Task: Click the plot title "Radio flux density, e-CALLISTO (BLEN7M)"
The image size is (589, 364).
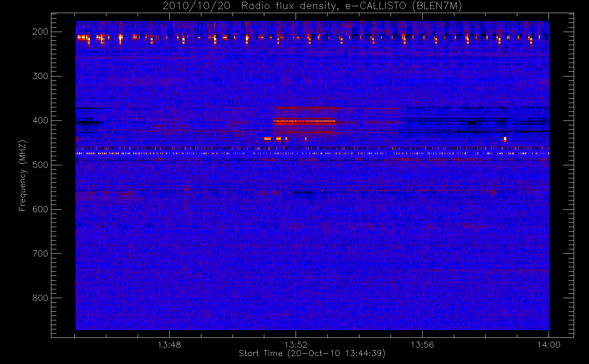Action: [352, 6]
